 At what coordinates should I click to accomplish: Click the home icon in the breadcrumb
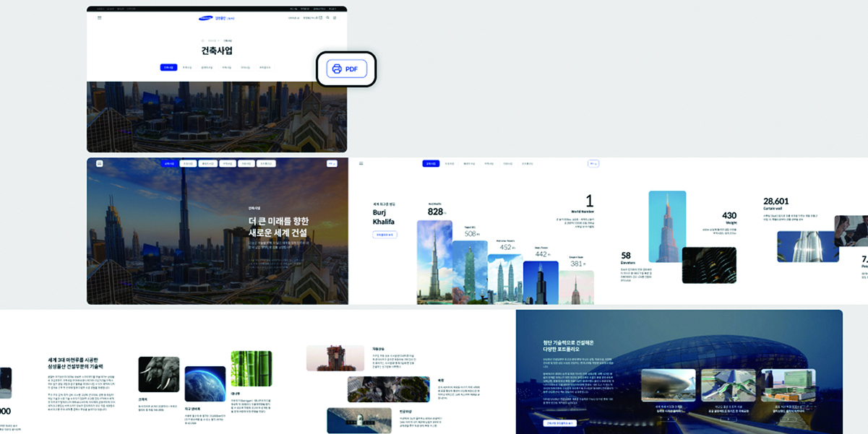tap(203, 40)
